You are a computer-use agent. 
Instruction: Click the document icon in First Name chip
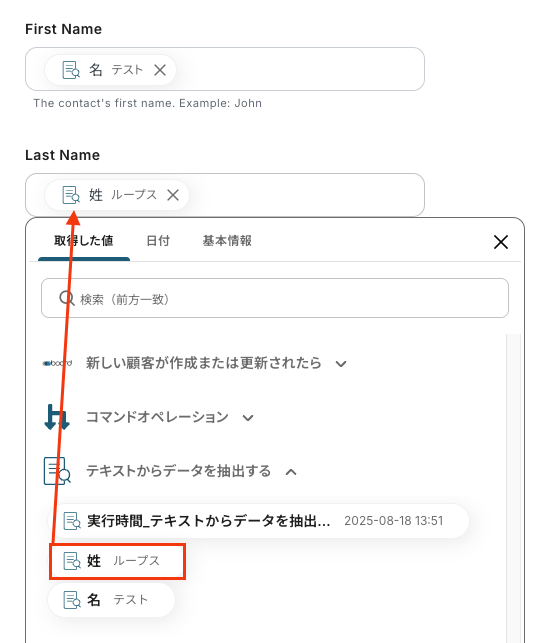pos(71,70)
